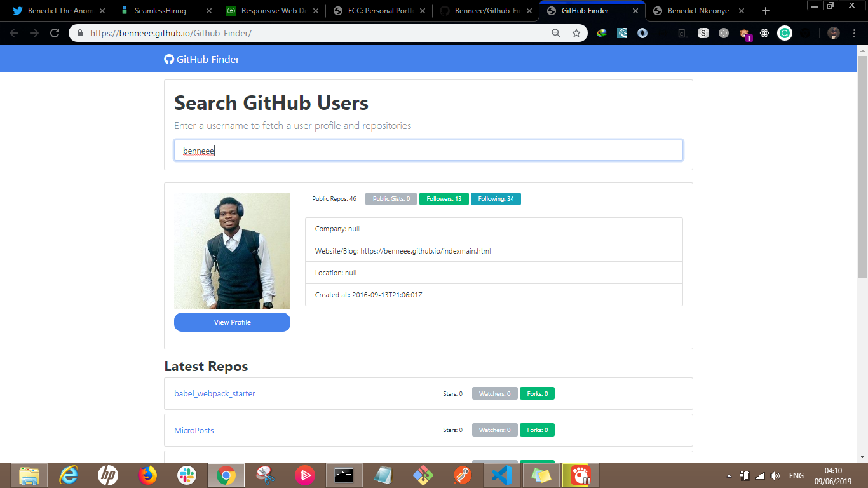The width and height of the screenshot is (868, 488).
Task: Click the browser forward arrow
Action: point(34,33)
